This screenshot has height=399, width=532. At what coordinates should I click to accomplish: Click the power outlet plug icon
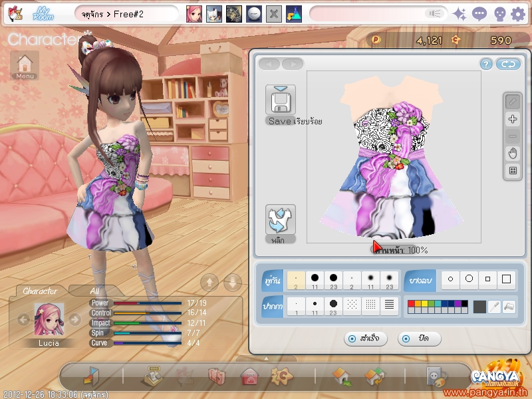pos(436,376)
